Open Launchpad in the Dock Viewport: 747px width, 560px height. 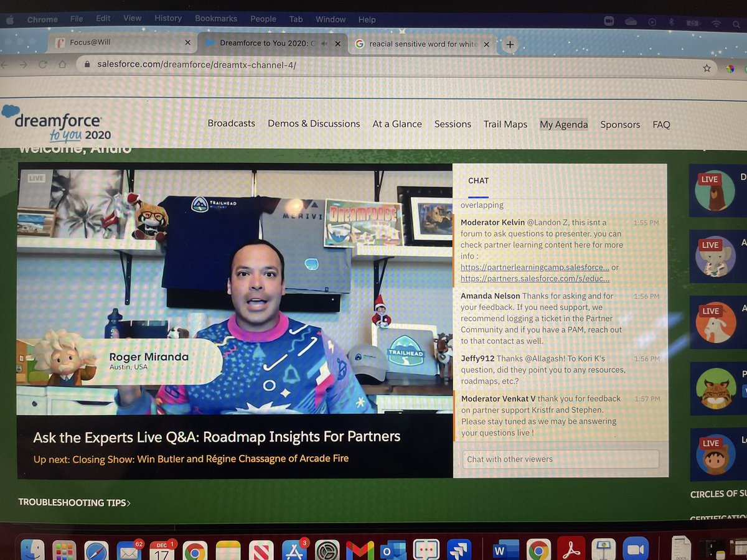[x=64, y=551]
